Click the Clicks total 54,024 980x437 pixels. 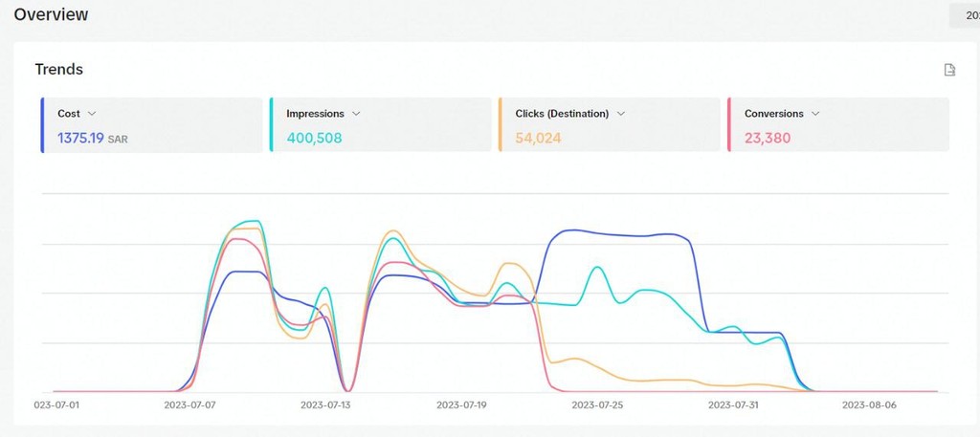[538, 138]
